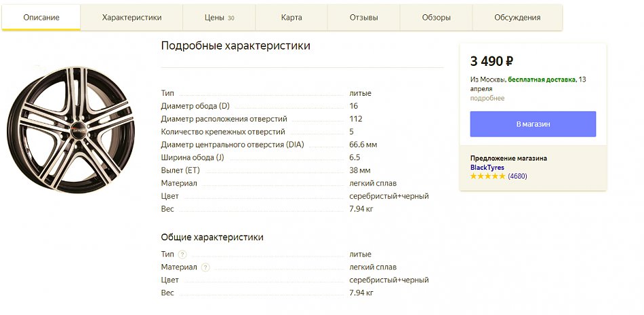The width and height of the screenshot is (644, 315).
Task: Click the Подробные характеристики heading
Action: [x=235, y=46]
